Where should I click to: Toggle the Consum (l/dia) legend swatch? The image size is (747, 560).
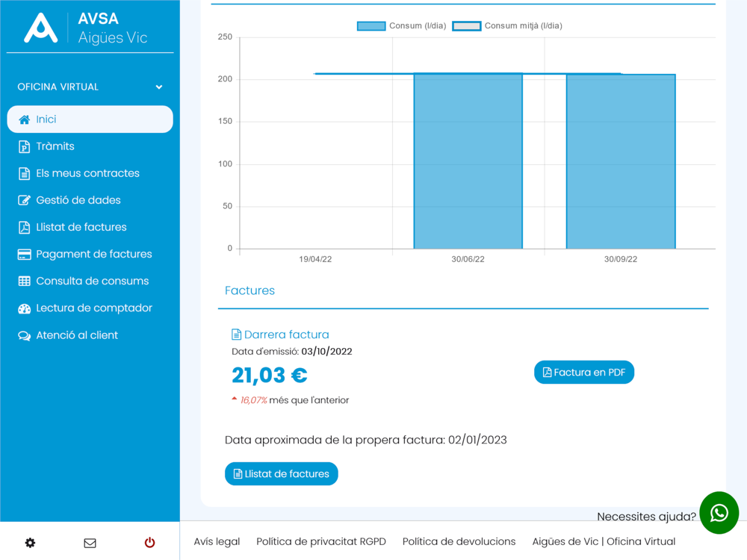point(371,26)
